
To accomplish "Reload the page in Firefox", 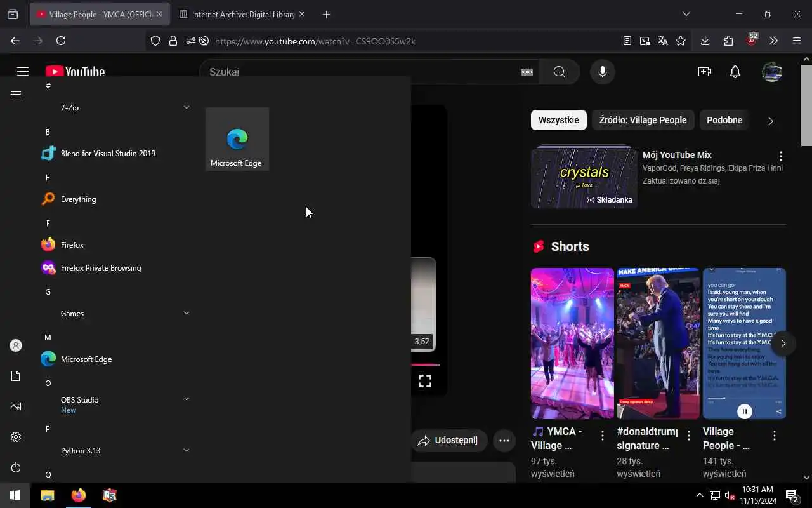I will [61, 41].
